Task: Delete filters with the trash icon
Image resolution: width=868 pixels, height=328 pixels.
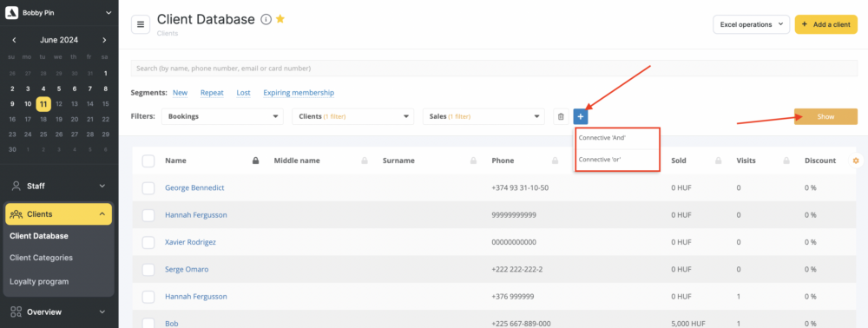Action: (561, 116)
